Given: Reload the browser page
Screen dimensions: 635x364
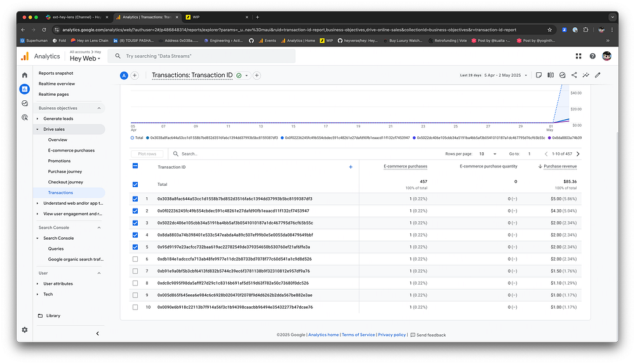Looking at the screenshot, I should [44, 30].
